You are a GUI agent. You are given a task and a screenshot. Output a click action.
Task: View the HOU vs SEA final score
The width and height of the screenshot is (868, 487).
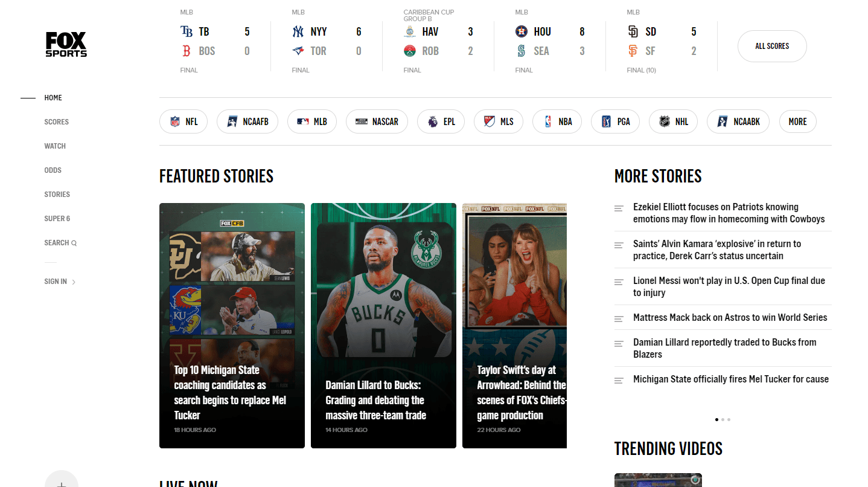coord(549,42)
